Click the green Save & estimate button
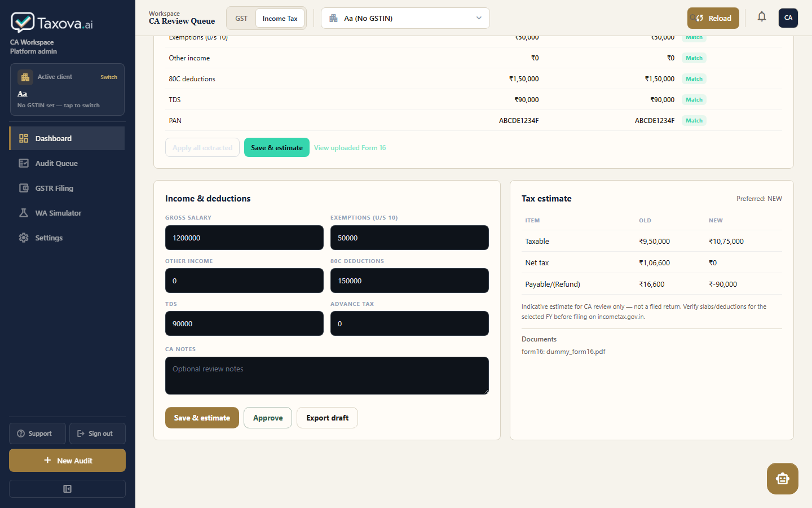The image size is (812, 508). [x=277, y=147]
